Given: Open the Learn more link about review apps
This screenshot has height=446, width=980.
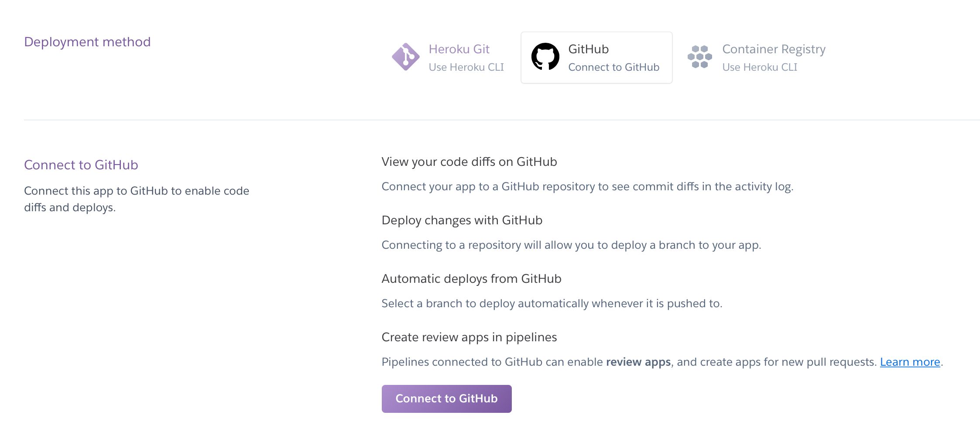Looking at the screenshot, I should coord(910,362).
